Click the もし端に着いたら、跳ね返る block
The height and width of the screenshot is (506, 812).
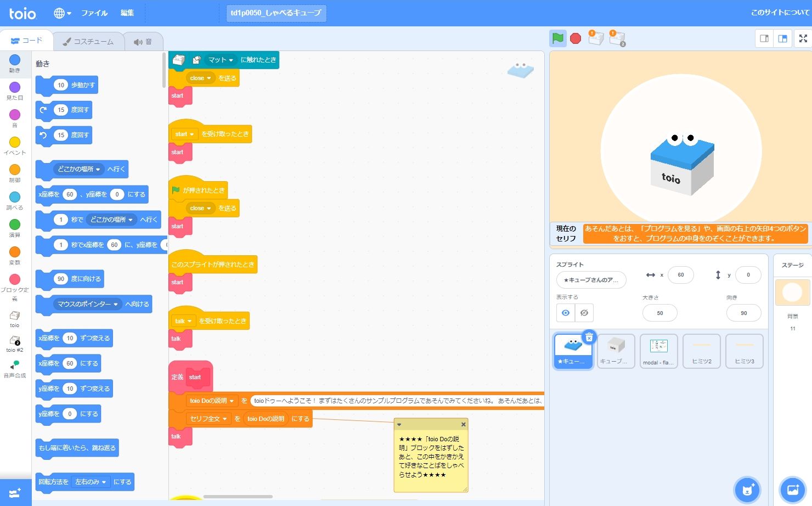click(x=77, y=448)
